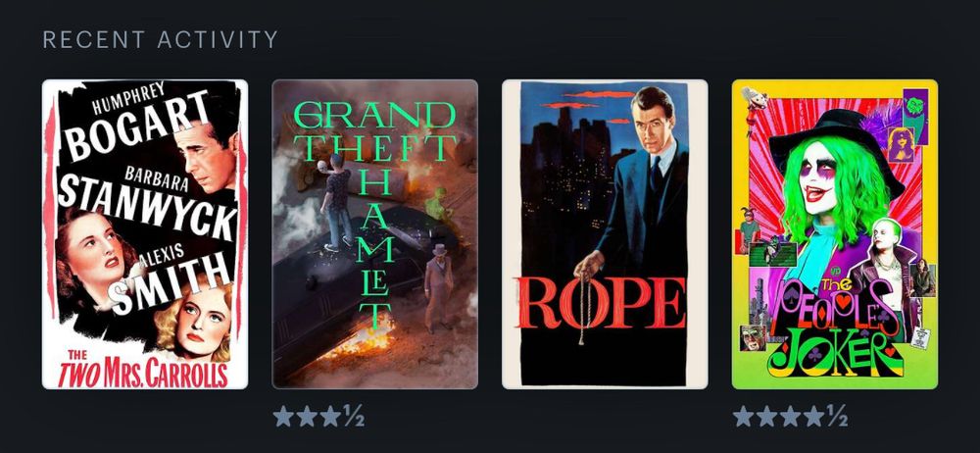Open The People's Joker poster

[x=835, y=234]
